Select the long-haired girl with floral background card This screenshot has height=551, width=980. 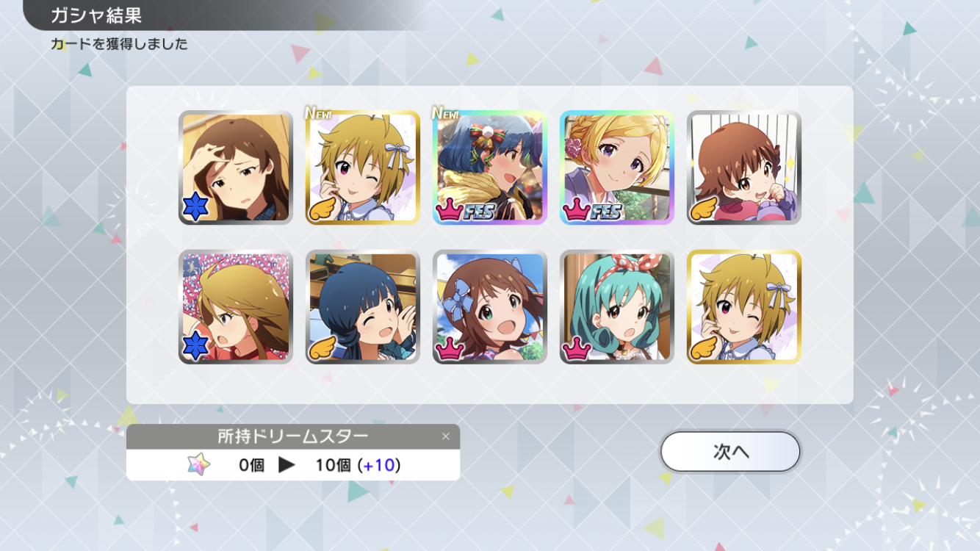(x=236, y=307)
